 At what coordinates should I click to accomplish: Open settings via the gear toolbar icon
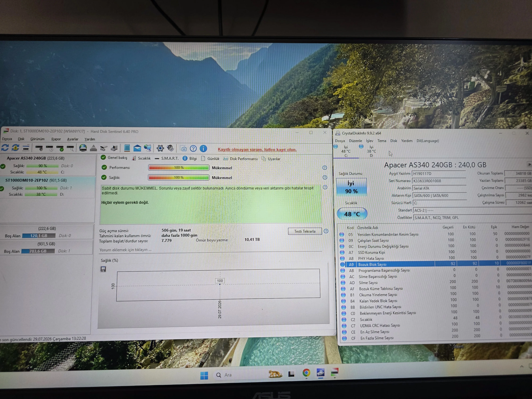tap(160, 148)
